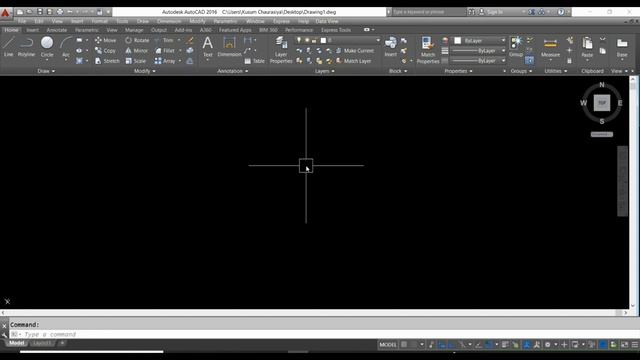Open the Annotate ribbon tab
The image size is (640, 360).
(57, 30)
